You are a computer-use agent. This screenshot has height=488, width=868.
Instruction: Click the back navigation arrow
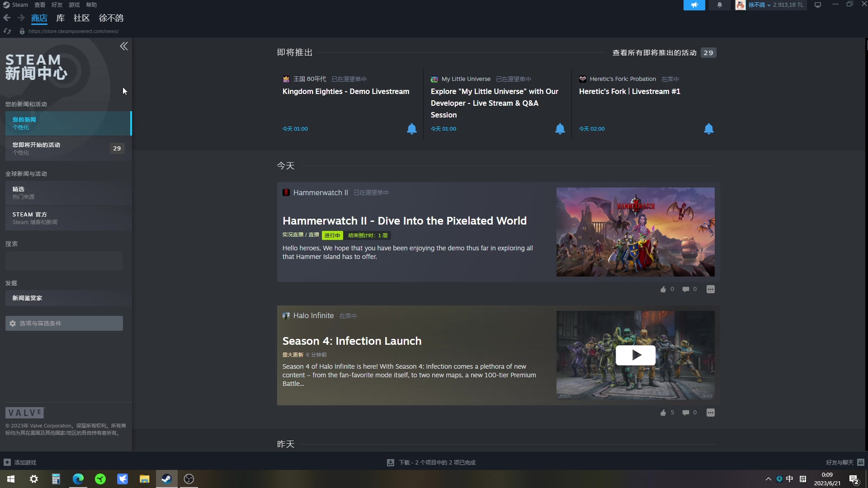point(7,18)
